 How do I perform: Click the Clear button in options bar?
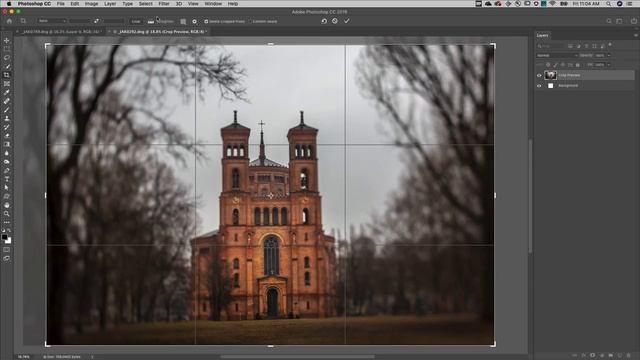(136, 21)
